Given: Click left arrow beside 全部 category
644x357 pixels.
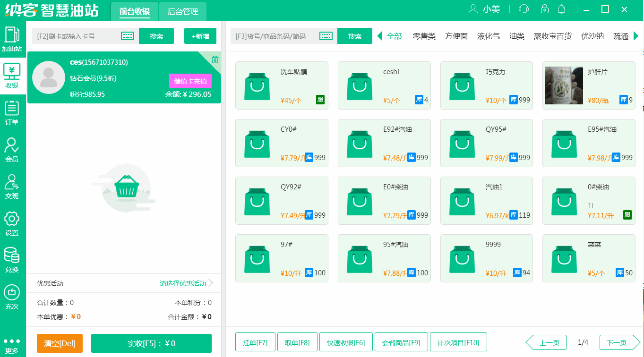Looking at the screenshot, I should (380, 35).
